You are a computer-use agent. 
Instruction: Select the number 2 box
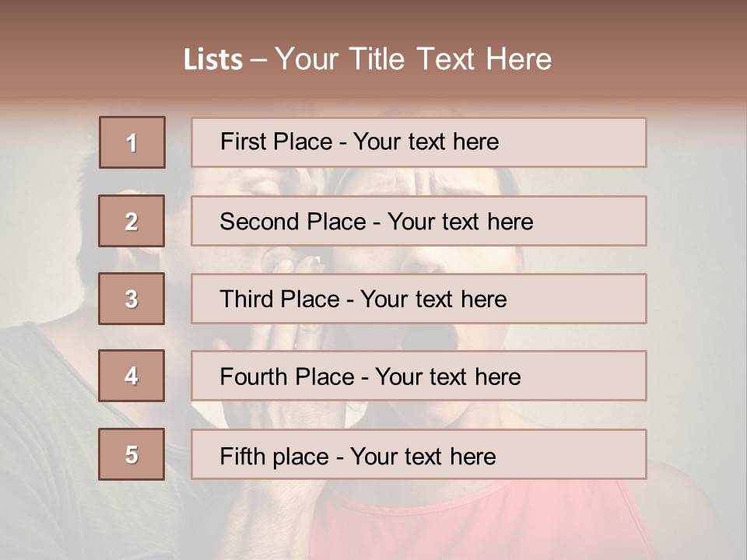132,221
